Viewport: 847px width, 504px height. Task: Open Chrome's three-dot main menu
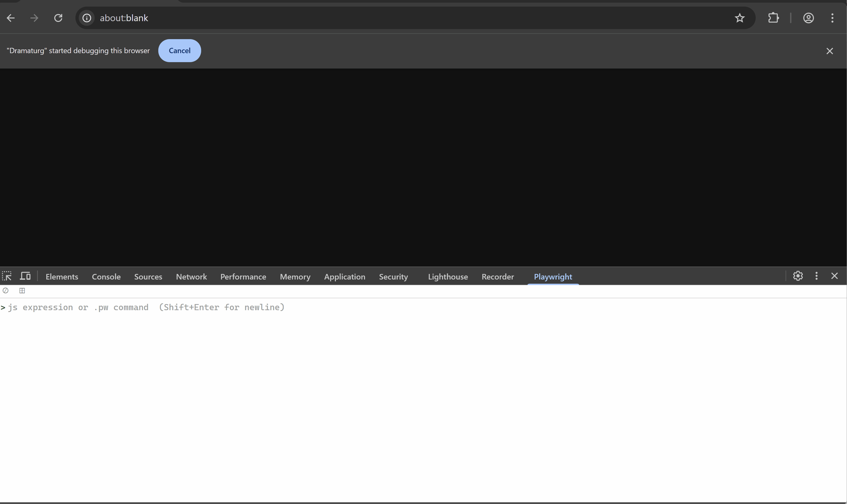point(832,18)
